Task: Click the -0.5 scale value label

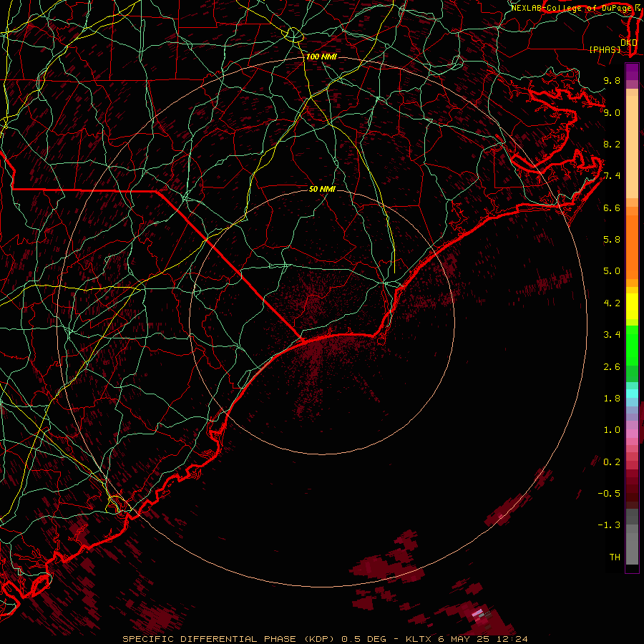Action: tap(609, 494)
